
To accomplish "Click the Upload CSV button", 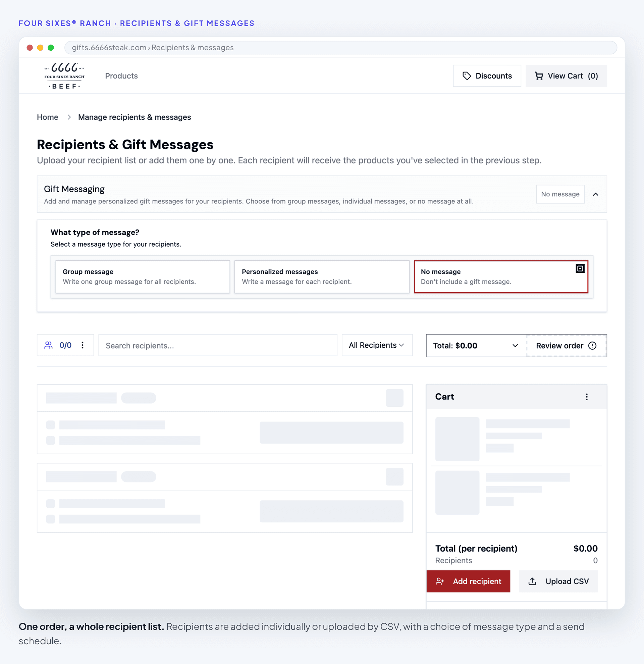I will tap(558, 581).
